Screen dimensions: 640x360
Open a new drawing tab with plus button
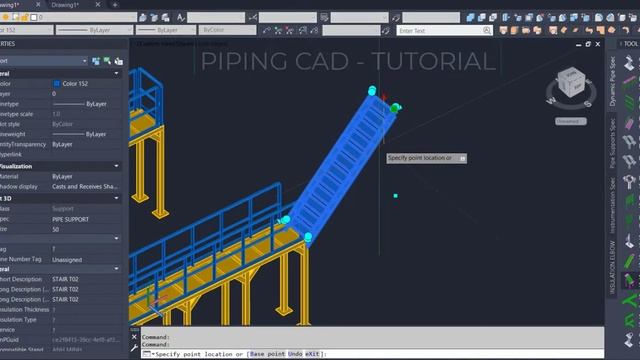pos(115,5)
